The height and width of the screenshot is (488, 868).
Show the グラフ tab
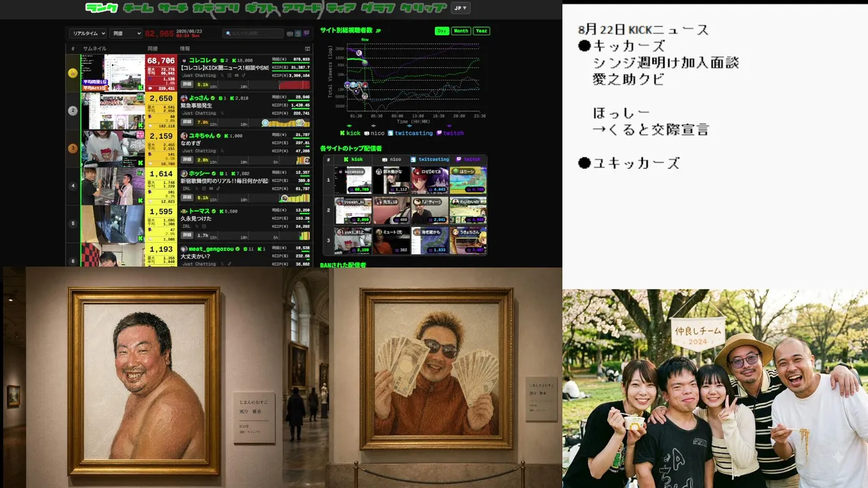point(378,8)
